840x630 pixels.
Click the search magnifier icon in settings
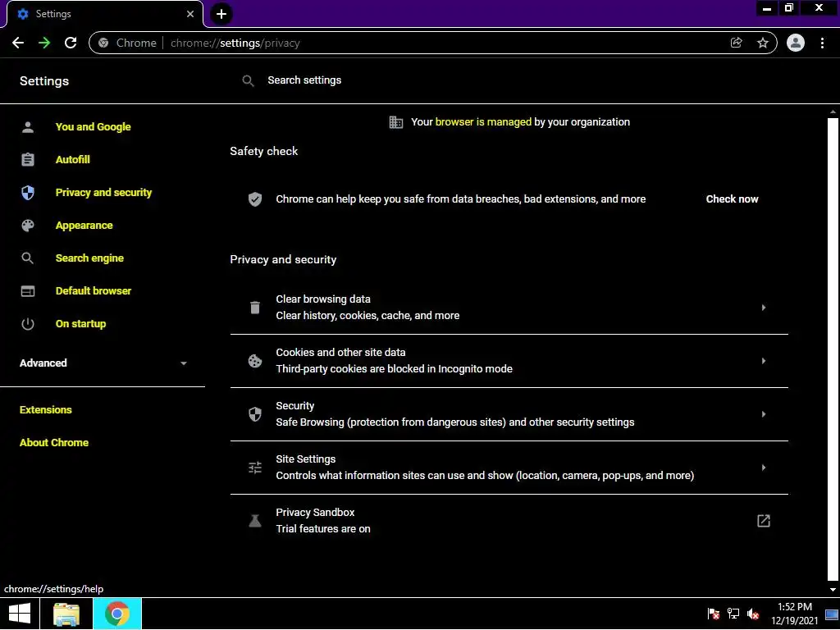[x=248, y=81]
